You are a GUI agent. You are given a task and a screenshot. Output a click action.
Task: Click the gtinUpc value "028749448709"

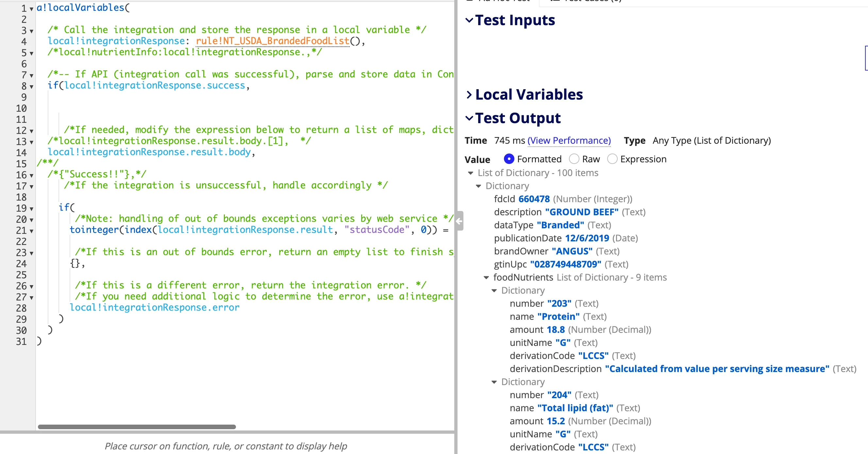(566, 264)
